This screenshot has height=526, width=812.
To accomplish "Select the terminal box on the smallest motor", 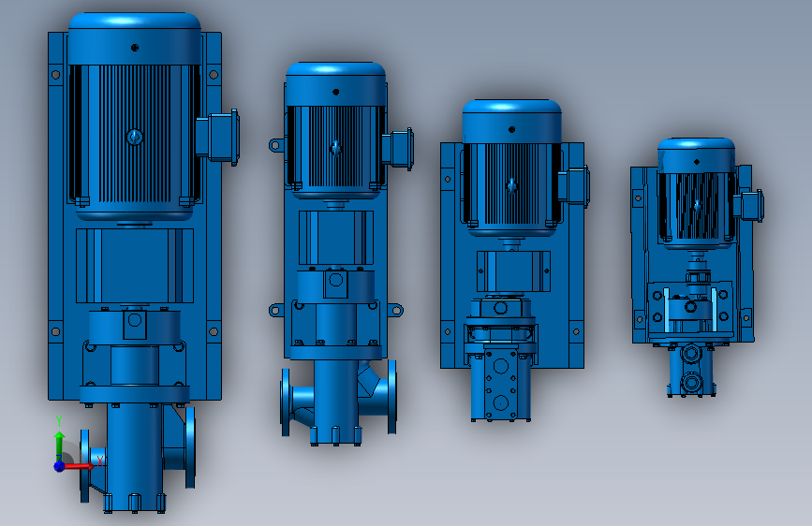I will tap(749, 206).
